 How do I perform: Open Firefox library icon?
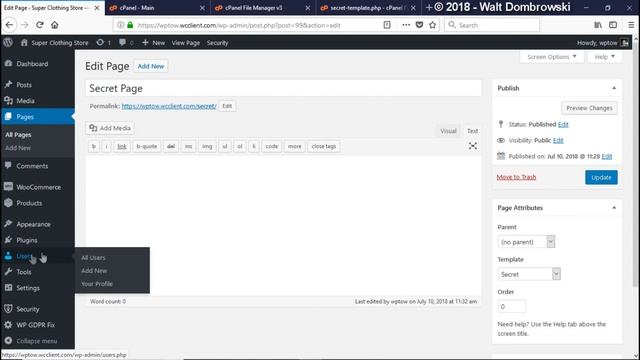point(598,25)
